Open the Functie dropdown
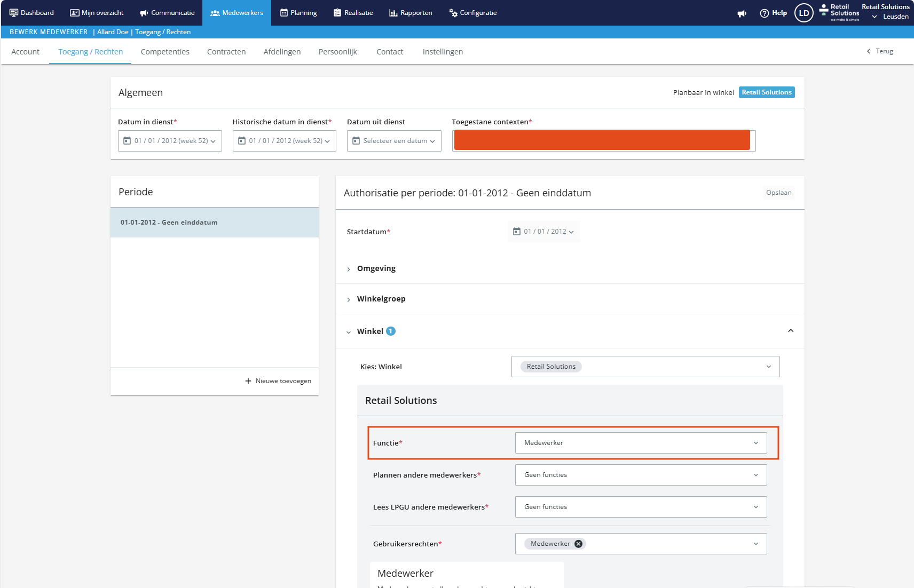The width and height of the screenshot is (914, 588). [x=641, y=443]
